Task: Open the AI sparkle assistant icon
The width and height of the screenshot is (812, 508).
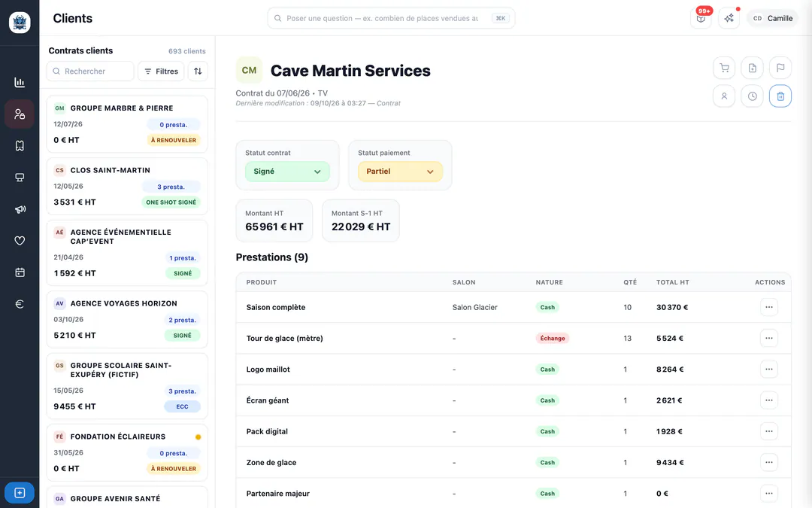Action: [x=729, y=18]
